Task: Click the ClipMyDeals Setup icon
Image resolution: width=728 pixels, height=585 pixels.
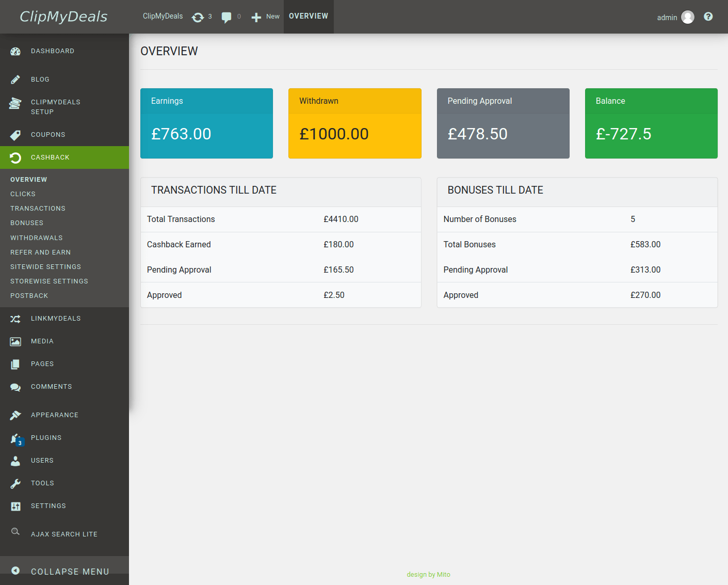Action: pyautogui.click(x=15, y=103)
